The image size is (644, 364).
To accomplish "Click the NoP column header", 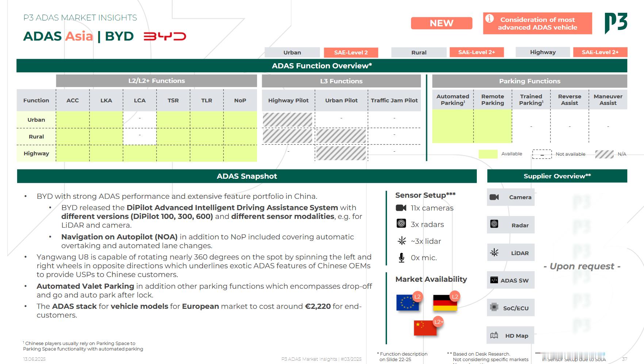I will (240, 100).
